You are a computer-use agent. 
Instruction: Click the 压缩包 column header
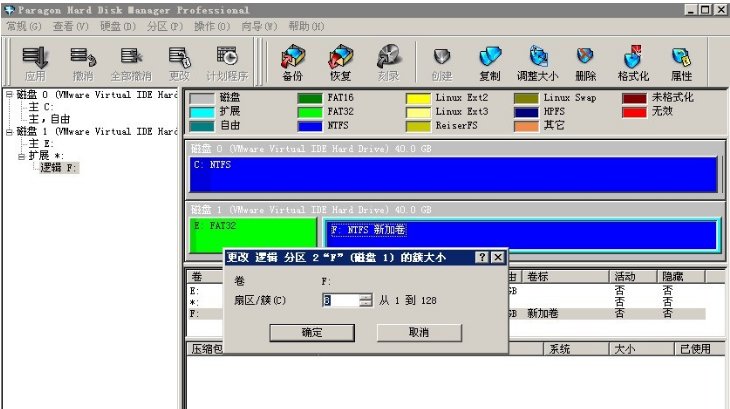206,349
